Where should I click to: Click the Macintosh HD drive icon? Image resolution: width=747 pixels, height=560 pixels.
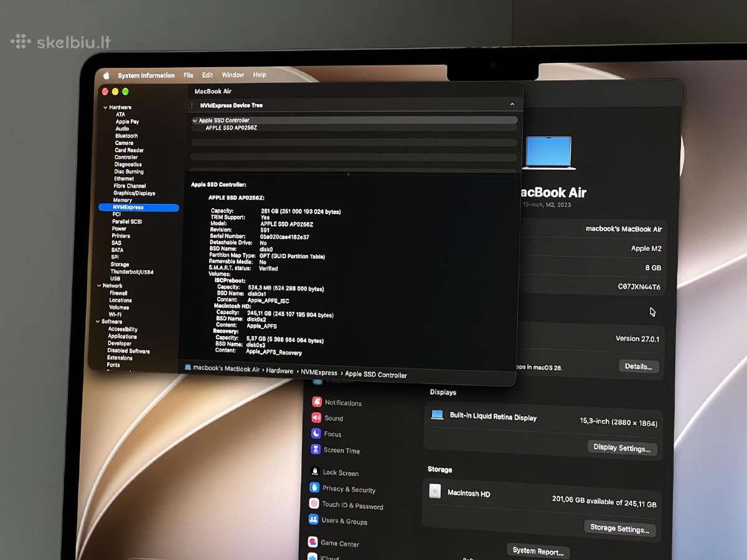435,492
